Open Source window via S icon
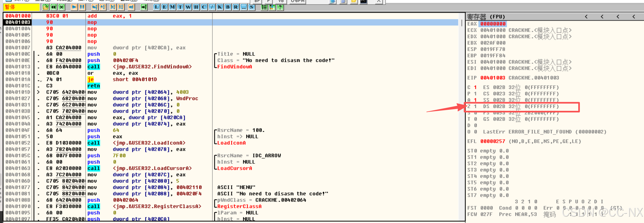 [x=252, y=7]
